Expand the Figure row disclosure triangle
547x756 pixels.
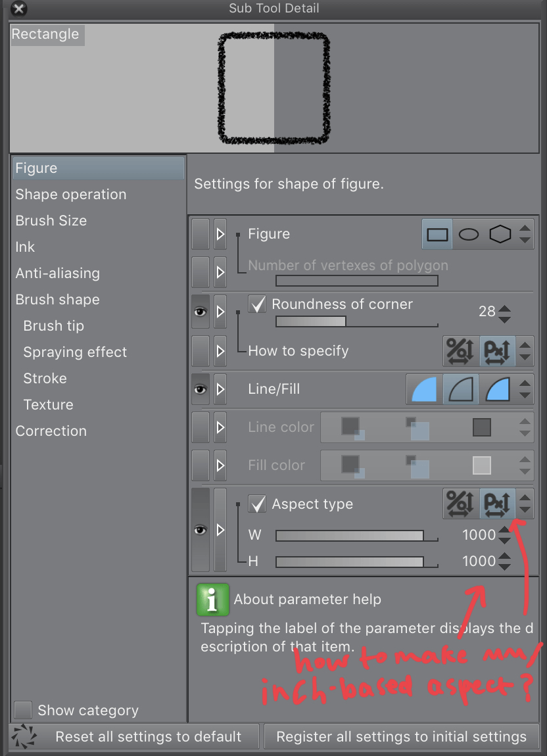pos(220,235)
